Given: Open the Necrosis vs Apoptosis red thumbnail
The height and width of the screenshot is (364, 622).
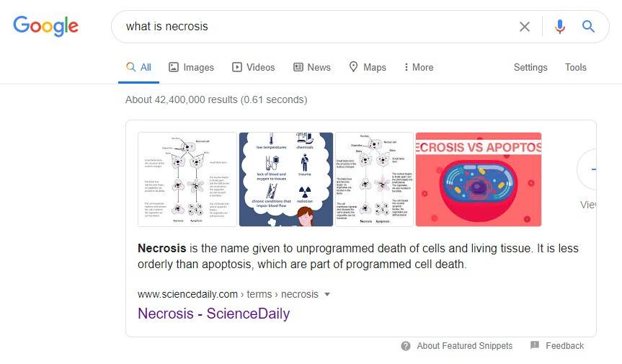Looking at the screenshot, I should click(x=479, y=179).
